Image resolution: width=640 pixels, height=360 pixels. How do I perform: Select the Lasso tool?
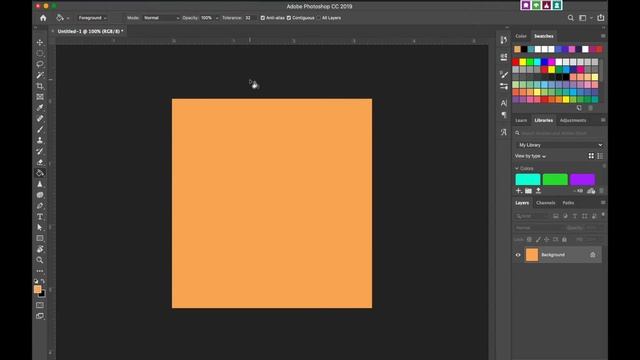40,64
